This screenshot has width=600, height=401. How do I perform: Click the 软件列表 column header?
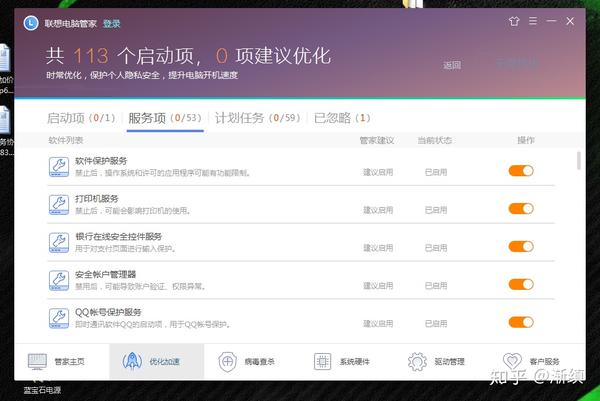pos(66,140)
